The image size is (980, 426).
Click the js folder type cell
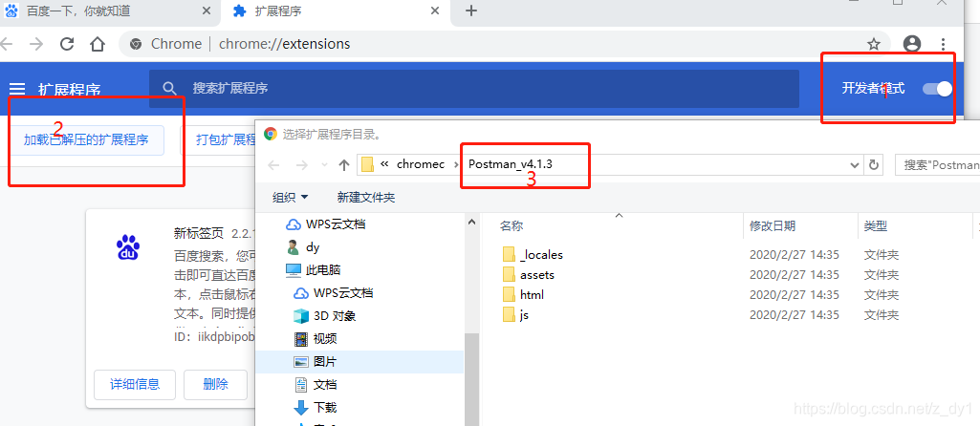(882, 315)
